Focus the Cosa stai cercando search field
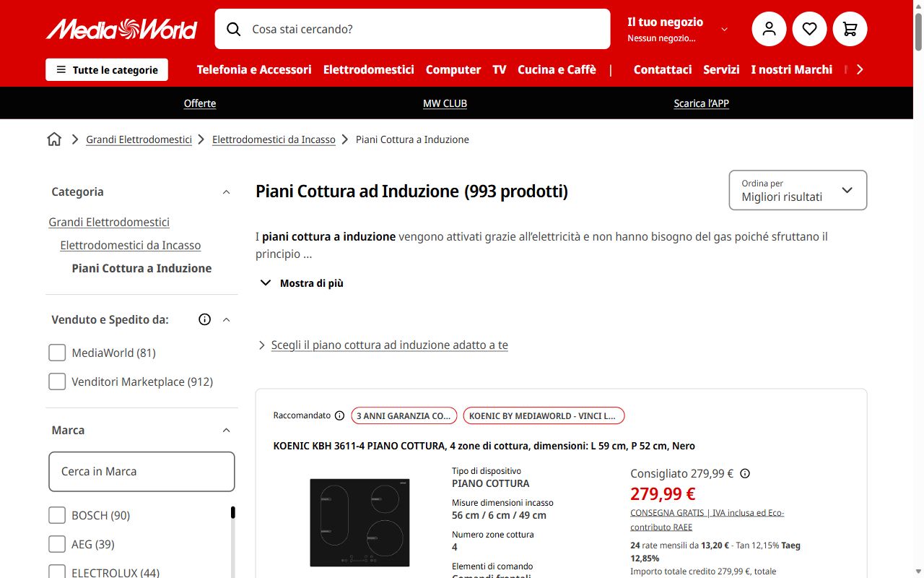Image resolution: width=924 pixels, height=578 pixels. tap(412, 29)
